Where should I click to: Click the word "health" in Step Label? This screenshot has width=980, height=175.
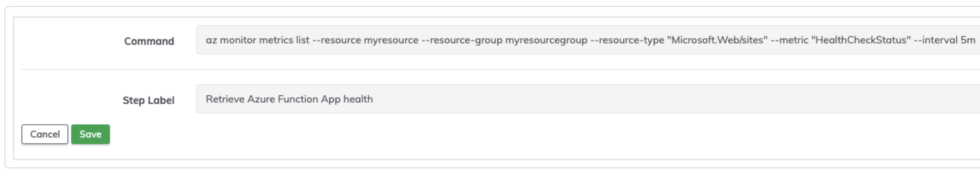358,99
